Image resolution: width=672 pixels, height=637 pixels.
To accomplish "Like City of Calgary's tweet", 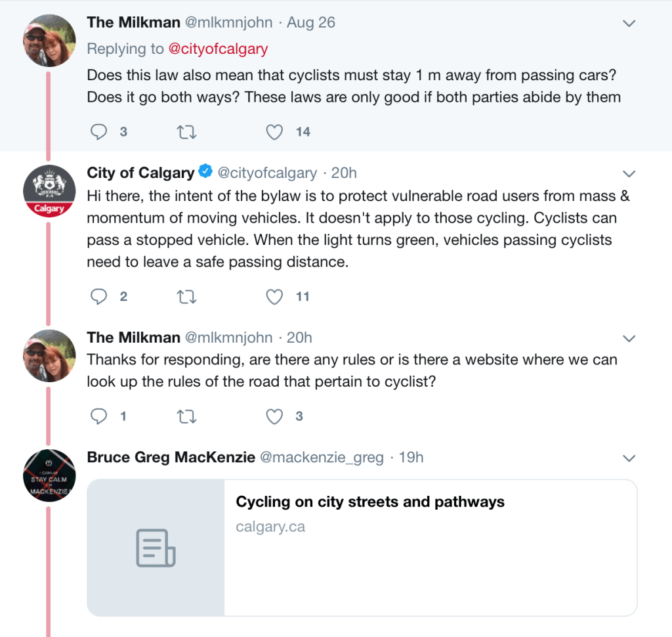I will 274,297.
